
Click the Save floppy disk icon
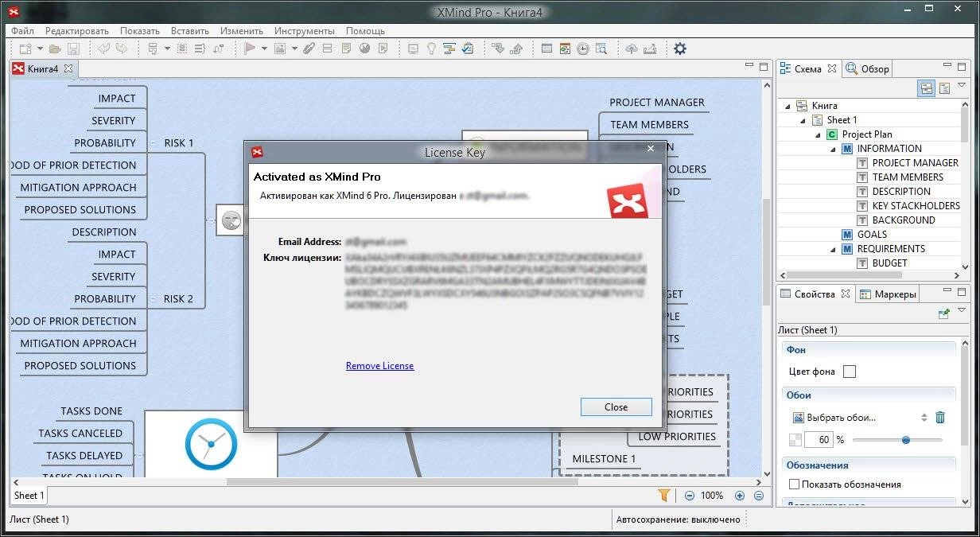[73, 49]
